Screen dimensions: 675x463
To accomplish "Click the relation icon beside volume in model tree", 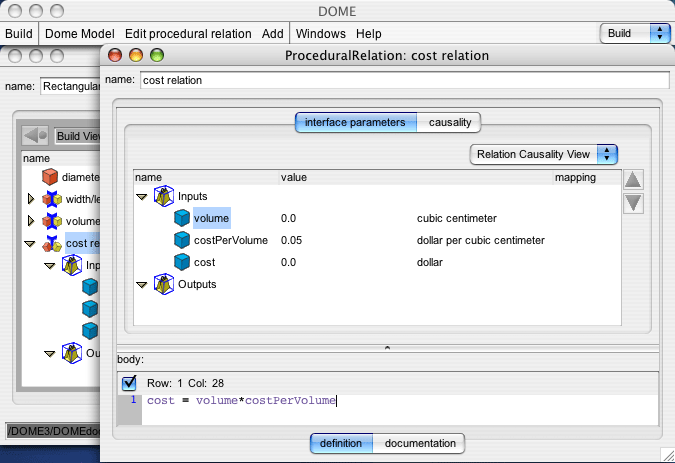I will (x=52, y=221).
